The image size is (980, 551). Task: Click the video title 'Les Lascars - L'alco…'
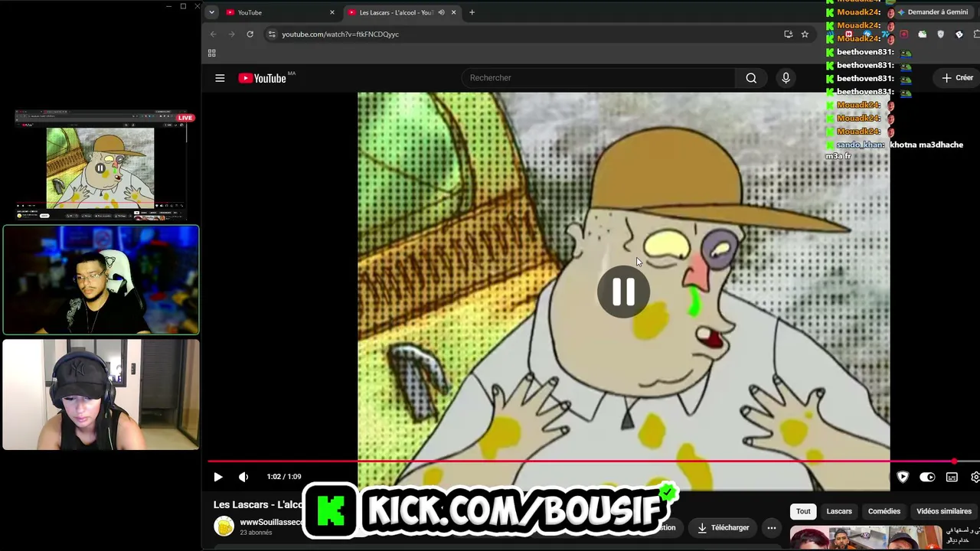[258, 505]
